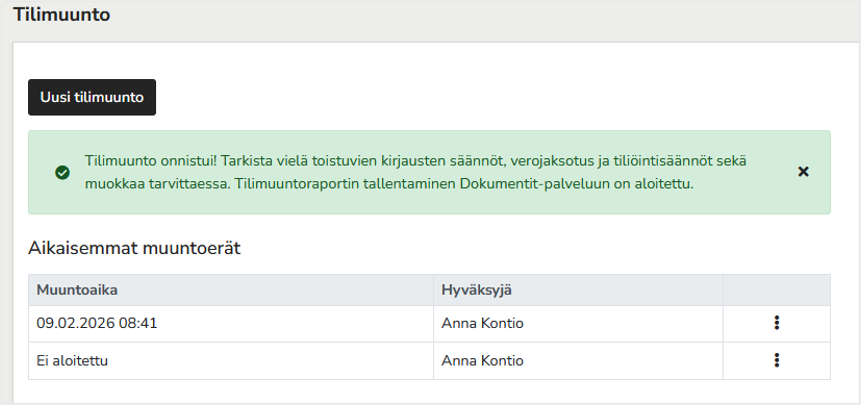Click the Tilimuunto page title

point(62,15)
